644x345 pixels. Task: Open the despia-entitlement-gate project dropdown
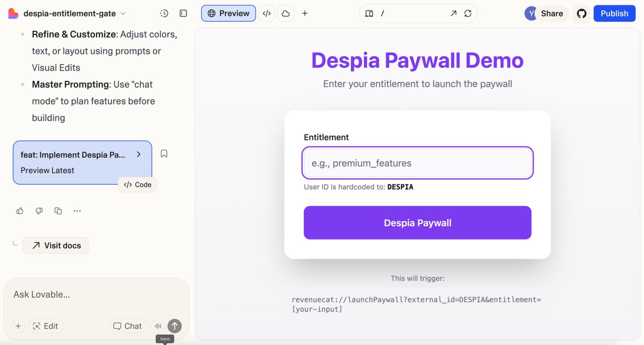[75, 13]
